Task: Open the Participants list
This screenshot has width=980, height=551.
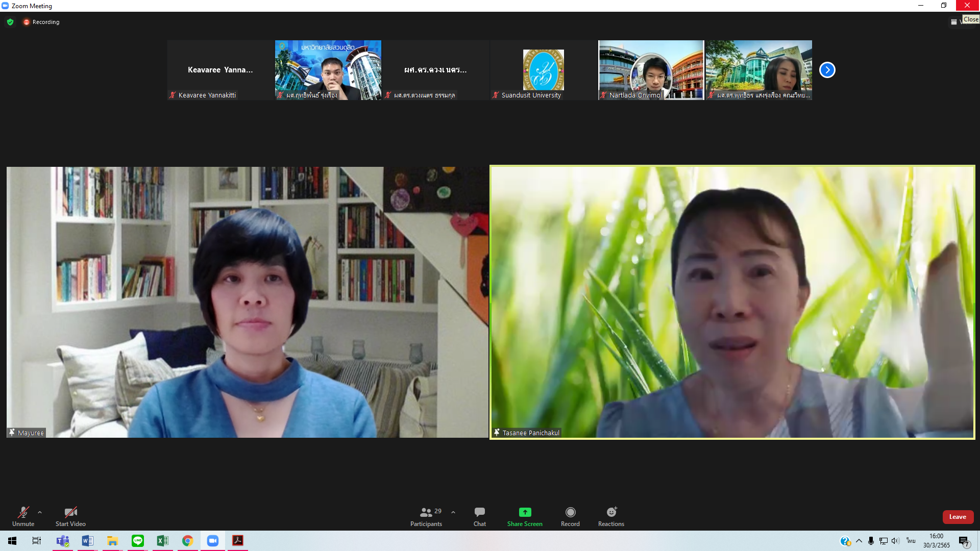Action: (426, 516)
